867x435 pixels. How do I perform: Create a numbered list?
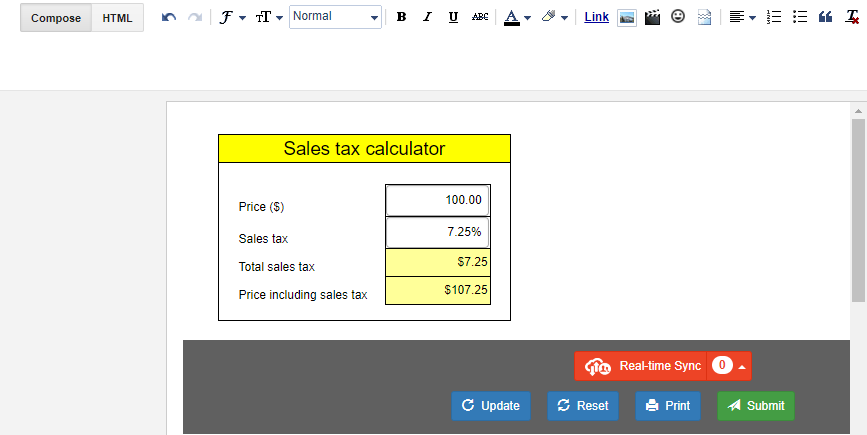[774, 17]
